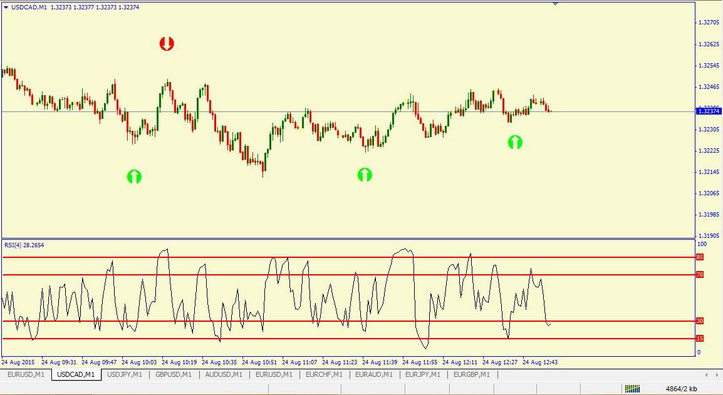Switch to the USDJPY,M1 chart tab
This screenshot has width=723, height=395.
[124, 375]
